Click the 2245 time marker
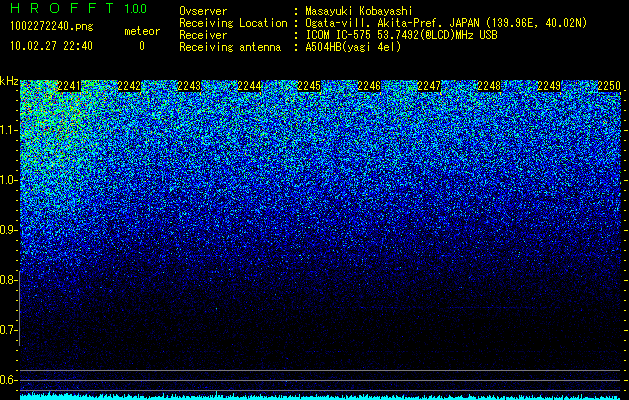 [309, 86]
